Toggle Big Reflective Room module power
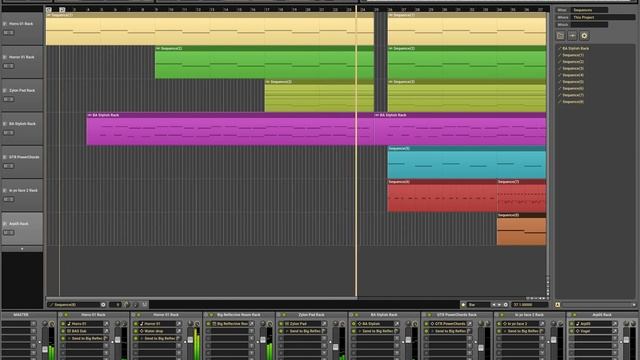640x360 pixels. tap(208, 324)
